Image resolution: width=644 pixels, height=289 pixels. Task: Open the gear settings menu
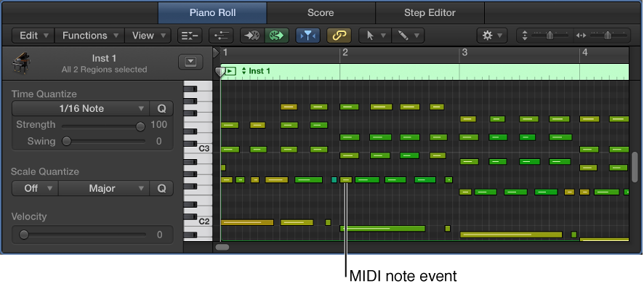pos(492,36)
